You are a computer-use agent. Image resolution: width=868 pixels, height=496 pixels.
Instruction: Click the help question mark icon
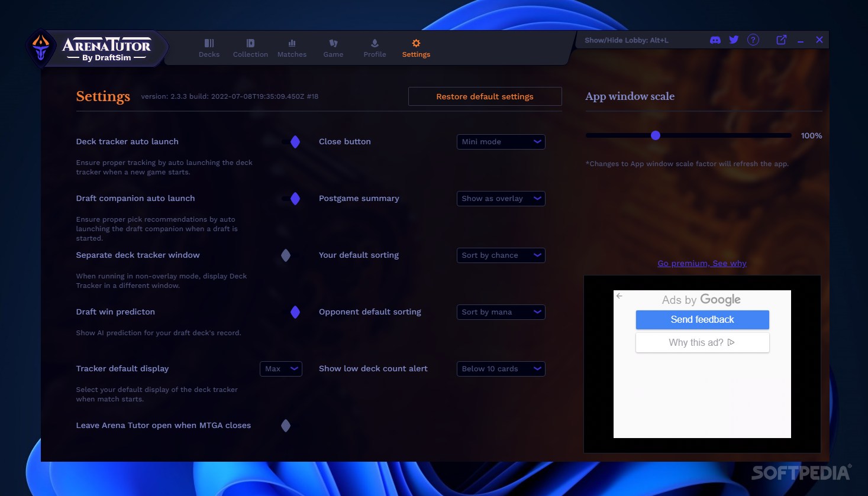[753, 40]
